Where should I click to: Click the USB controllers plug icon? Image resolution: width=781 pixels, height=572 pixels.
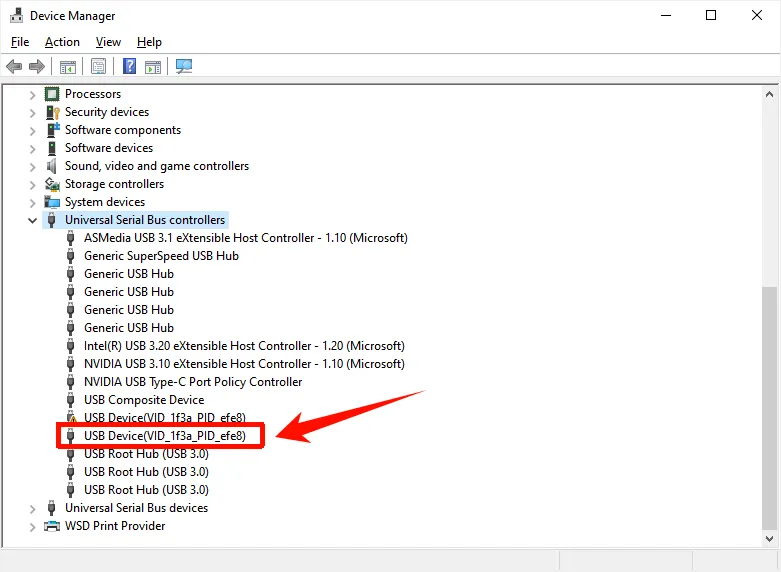tap(51, 220)
